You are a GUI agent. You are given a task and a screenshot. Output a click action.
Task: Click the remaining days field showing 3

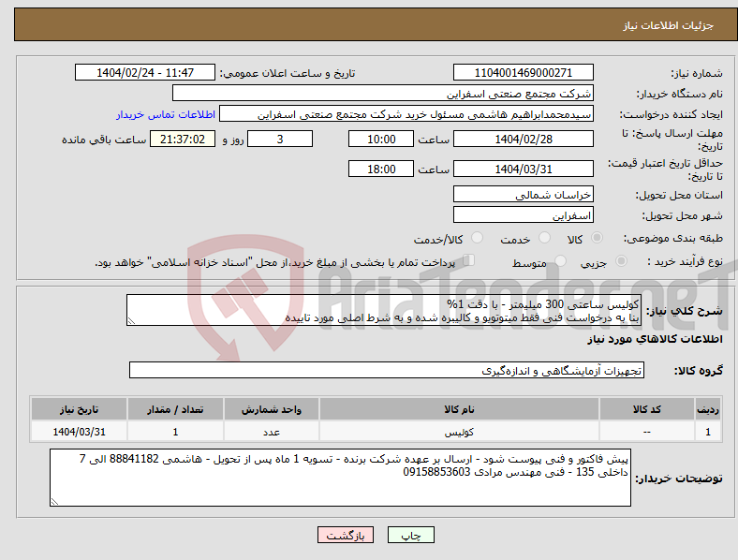coord(280,139)
